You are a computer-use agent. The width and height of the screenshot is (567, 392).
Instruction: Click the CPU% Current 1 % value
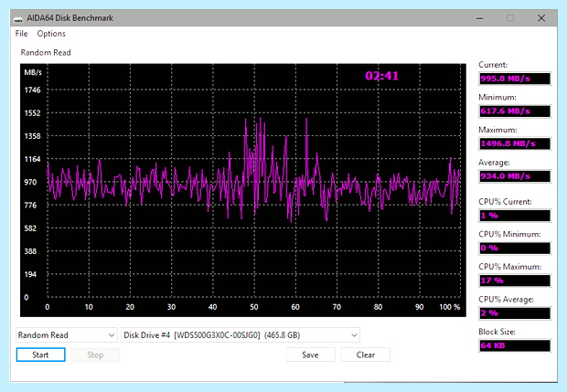point(515,216)
